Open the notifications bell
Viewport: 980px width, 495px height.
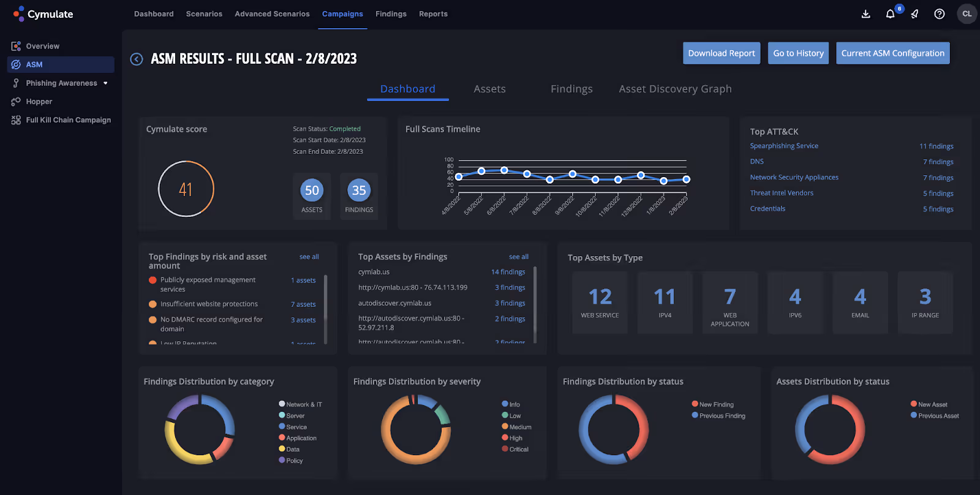[x=890, y=13]
